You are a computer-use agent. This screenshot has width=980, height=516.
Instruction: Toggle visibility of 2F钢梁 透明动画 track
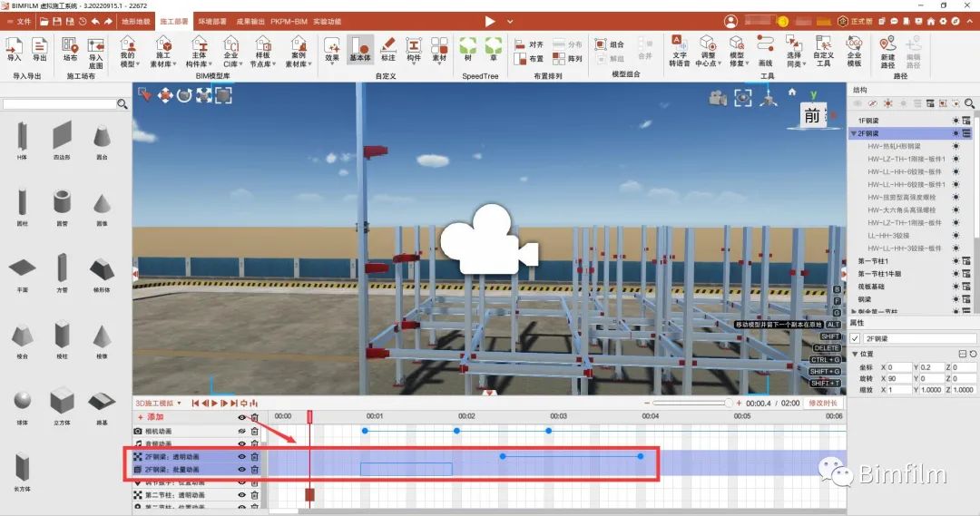[x=241, y=457]
